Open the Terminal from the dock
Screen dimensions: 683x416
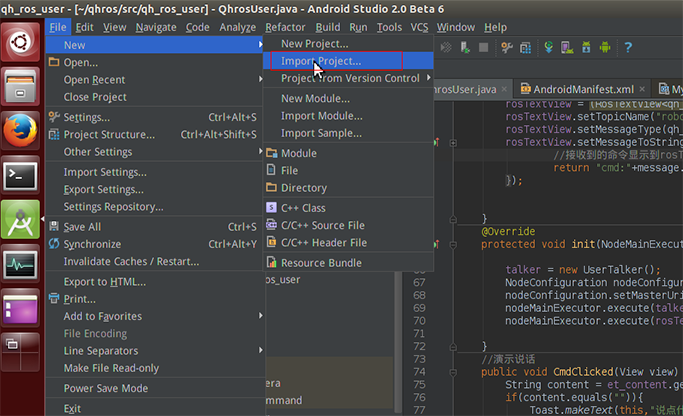pos(20,175)
